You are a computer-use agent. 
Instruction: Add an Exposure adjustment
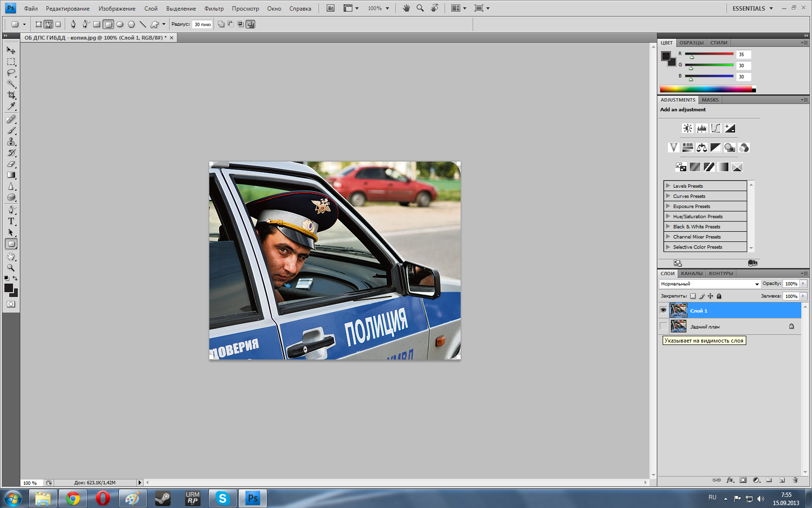coord(730,128)
